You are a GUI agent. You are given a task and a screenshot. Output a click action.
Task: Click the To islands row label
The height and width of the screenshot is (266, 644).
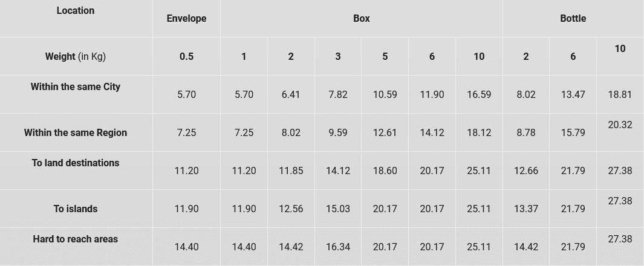76,209
